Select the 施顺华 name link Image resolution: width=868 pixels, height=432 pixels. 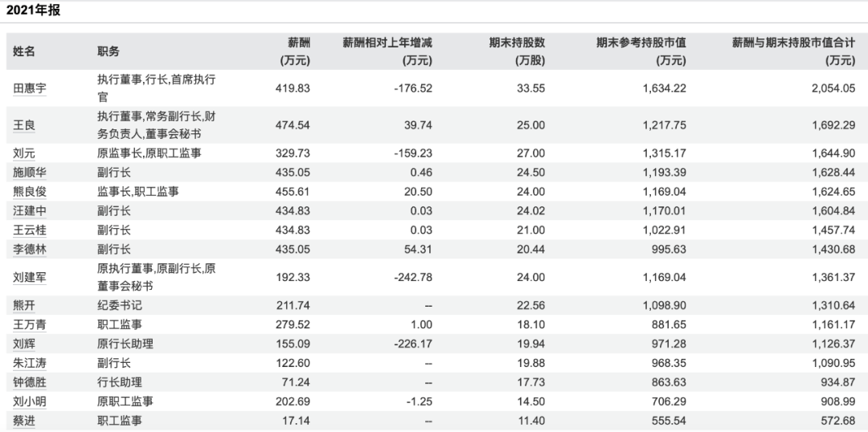(x=30, y=173)
